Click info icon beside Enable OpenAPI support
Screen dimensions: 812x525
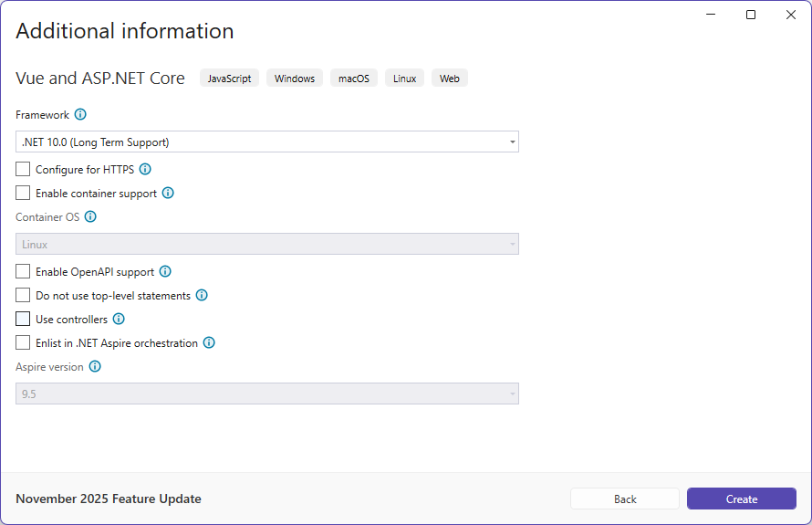coord(165,271)
